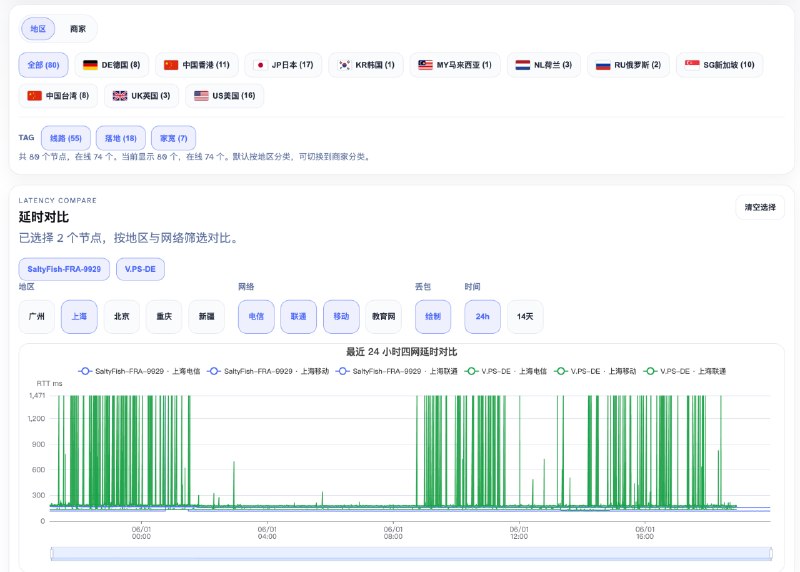The image size is (800, 572).
Task: Filter by NL荷兰 (3) region
Action: (544, 65)
